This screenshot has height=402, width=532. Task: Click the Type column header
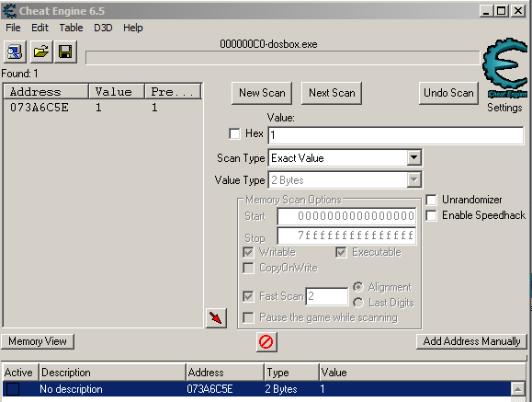pos(291,373)
